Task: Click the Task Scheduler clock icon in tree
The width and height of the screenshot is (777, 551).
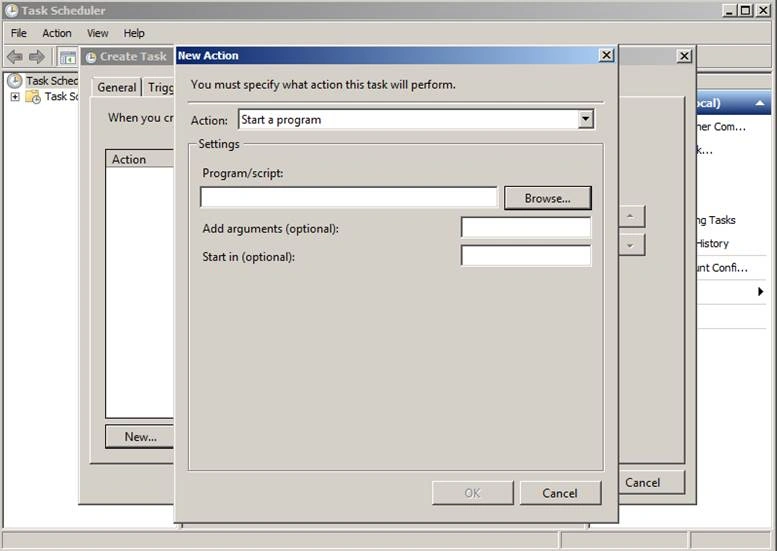Action: (15, 81)
